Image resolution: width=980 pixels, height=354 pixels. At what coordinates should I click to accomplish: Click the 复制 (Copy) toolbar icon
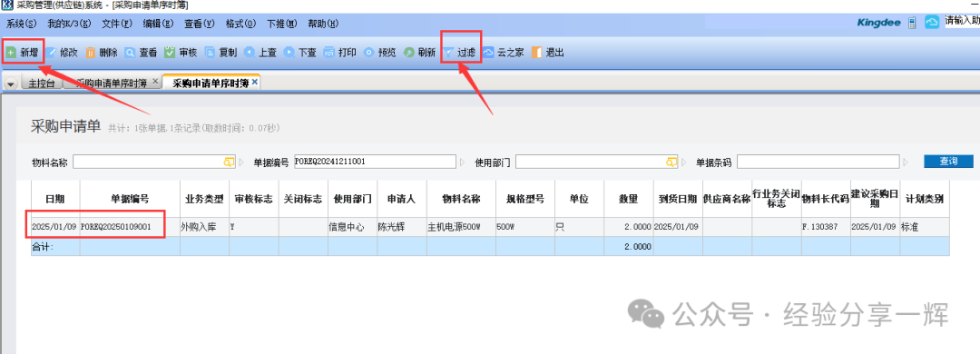pos(210,53)
